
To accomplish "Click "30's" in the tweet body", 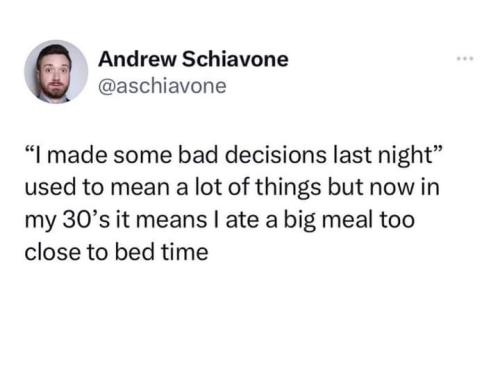I will coord(86,220).
